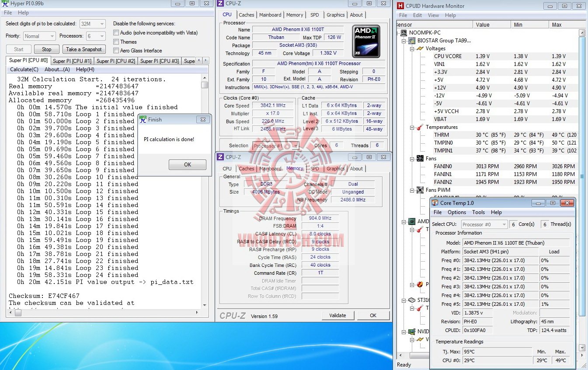588x370 pixels.
Task: Click the Finish dialog title icon
Action: 143,119
